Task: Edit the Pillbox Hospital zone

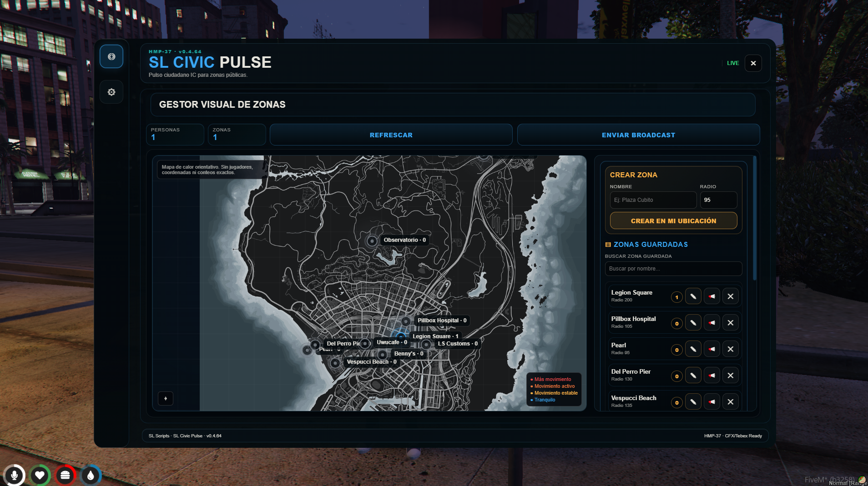Action: coord(693,323)
